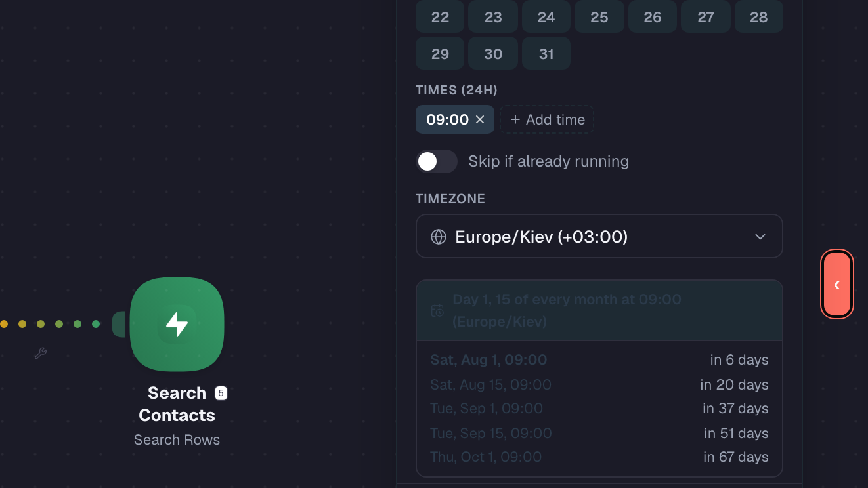The image size is (868, 488).
Task: Select day 22 in the day grid
Action: (x=440, y=17)
